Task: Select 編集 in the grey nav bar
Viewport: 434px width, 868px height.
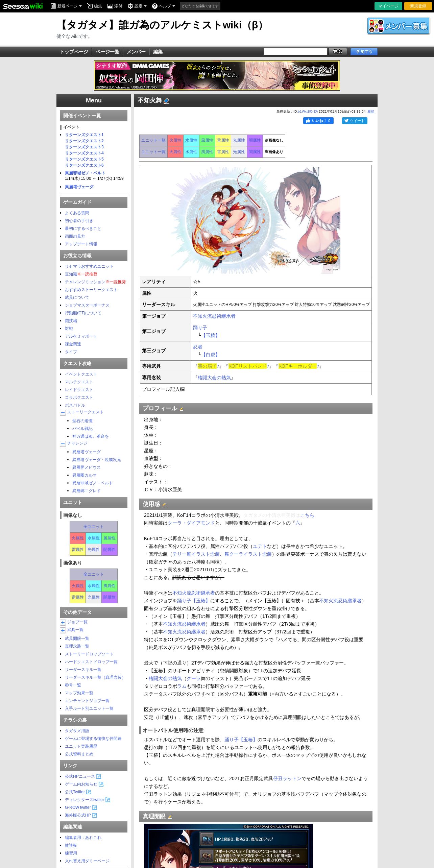Action: pyautogui.click(x=158, y=52)
